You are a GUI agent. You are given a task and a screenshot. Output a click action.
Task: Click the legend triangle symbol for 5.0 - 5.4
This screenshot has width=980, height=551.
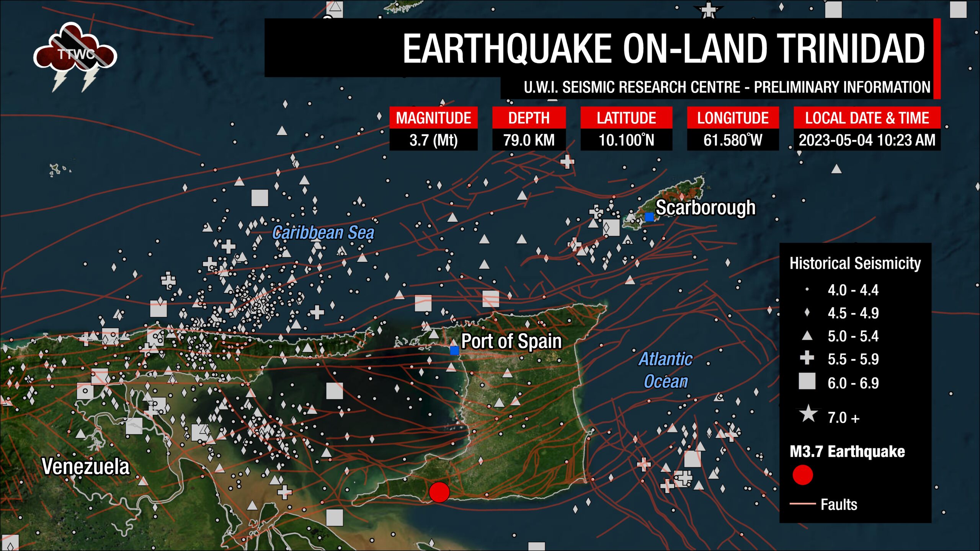point(807,336)
